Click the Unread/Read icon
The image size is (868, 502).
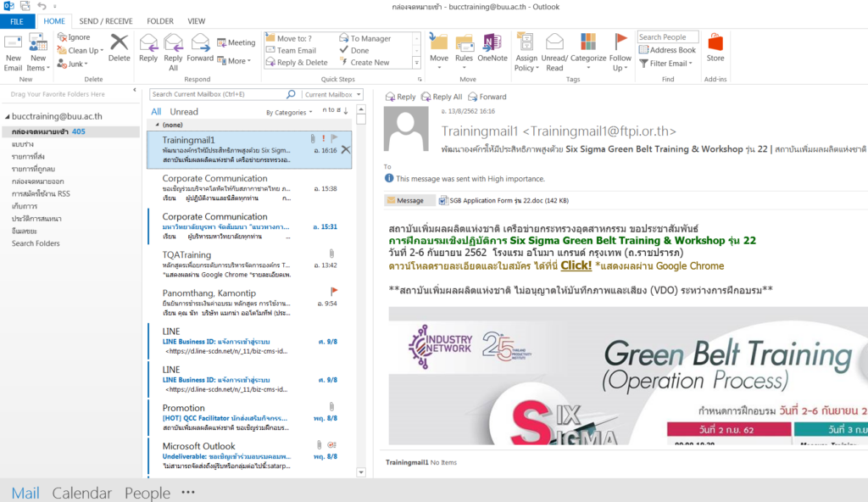[554, 51]
